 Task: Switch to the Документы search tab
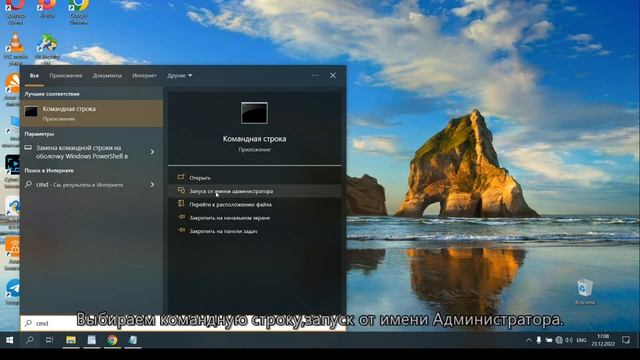coord(107,76)
